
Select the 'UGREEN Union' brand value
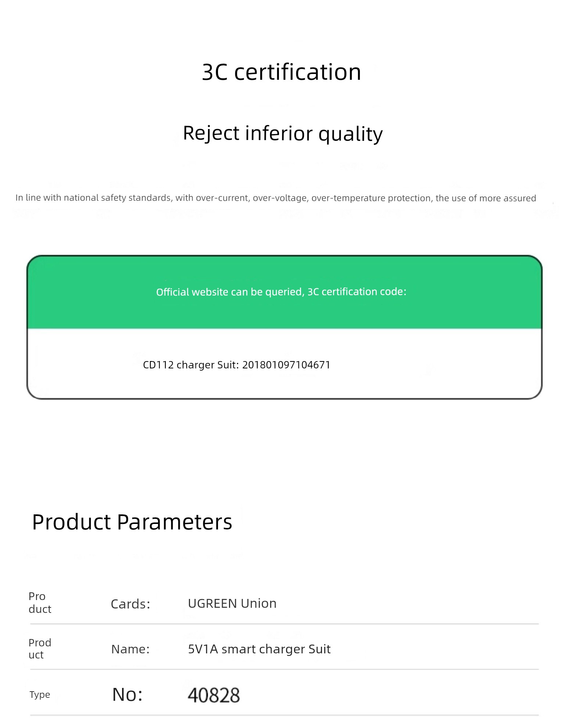coord(232,604)
